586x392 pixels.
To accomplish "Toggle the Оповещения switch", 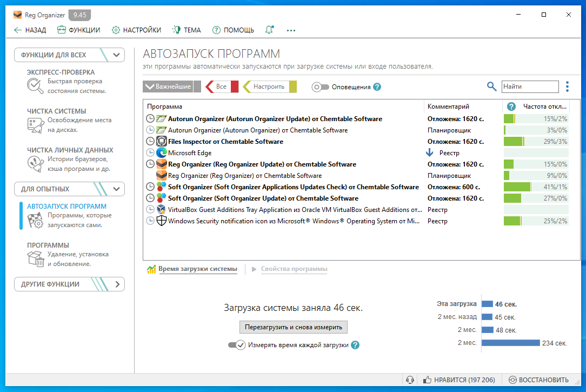I will [x=320, y=87].
